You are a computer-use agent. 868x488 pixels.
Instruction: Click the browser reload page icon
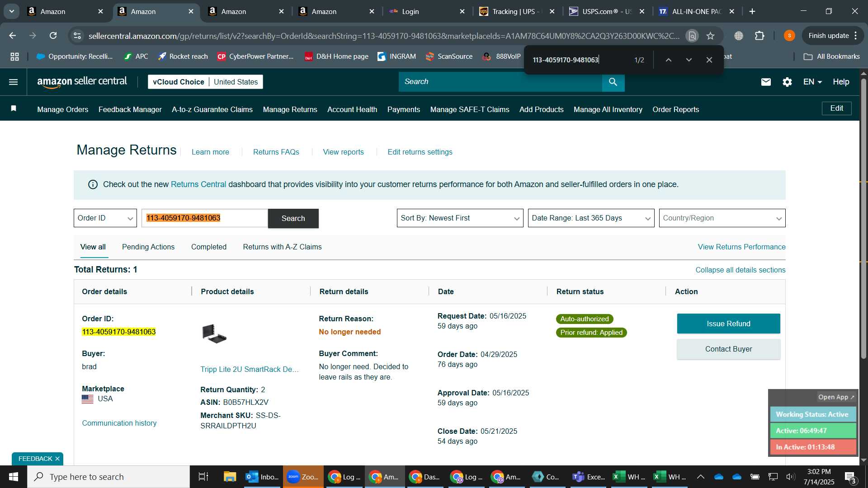coord(53,36)
